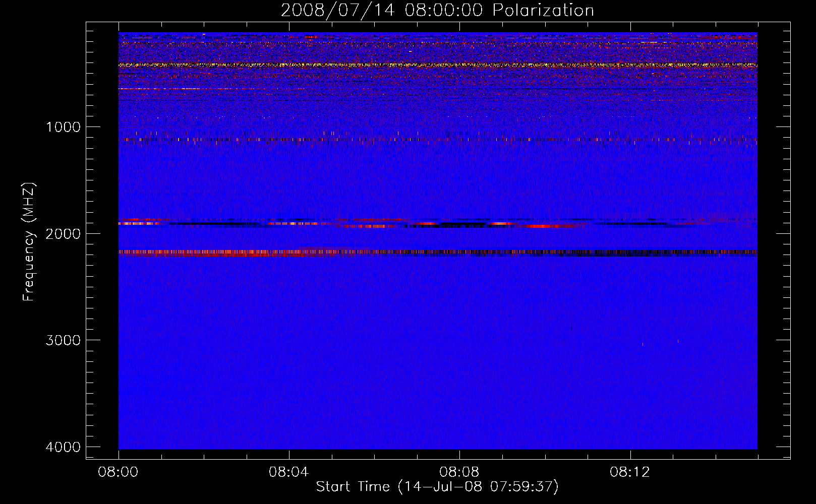Select the 'Frequency (MHZ)' y-axis label

29,242
